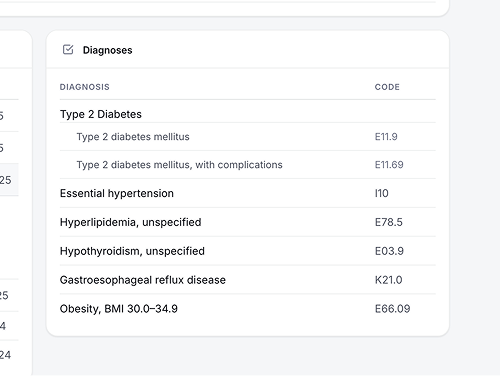Click code K21.0
This screenshot has height=376, width=500.
(x=388, y=280)
